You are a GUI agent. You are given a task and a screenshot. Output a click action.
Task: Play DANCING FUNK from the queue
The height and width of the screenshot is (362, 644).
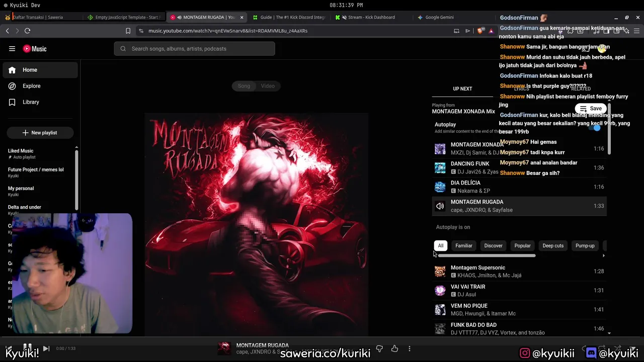tap(519, 168)
